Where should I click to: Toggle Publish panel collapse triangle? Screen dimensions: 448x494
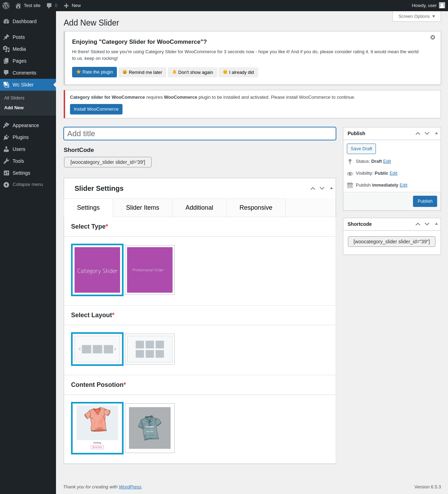click(436, 133)
